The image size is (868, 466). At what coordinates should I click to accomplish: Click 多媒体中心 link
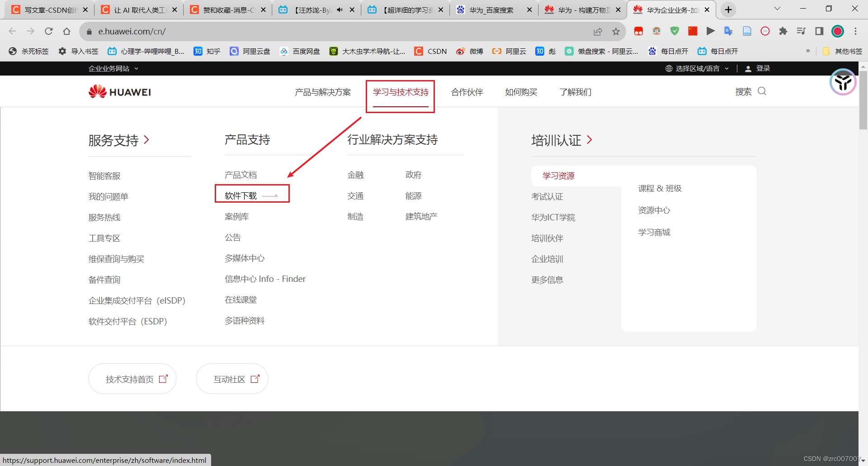(x=245, y=258)
